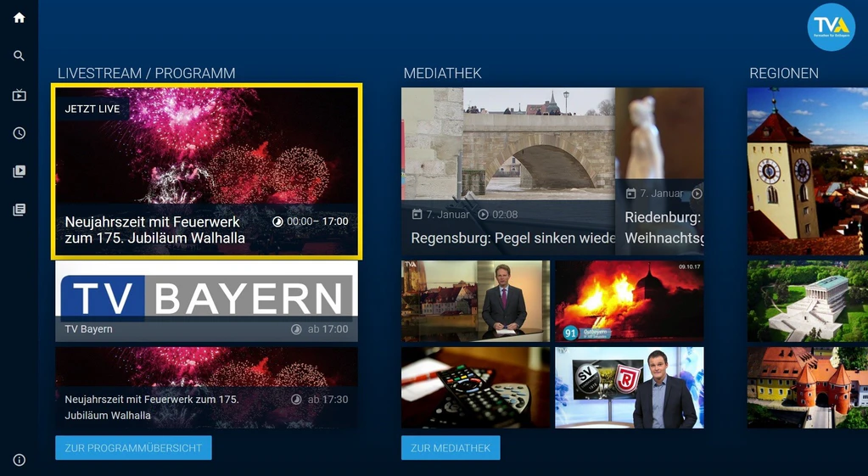868x476 pixels.
Task: Click ZUR MEDIATHEK button
Action: 451,448
